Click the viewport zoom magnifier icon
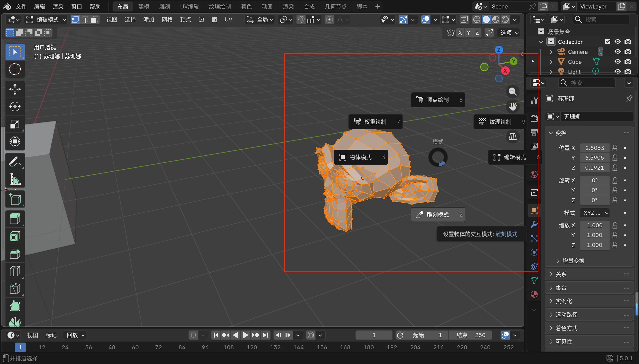 (512, 92)
